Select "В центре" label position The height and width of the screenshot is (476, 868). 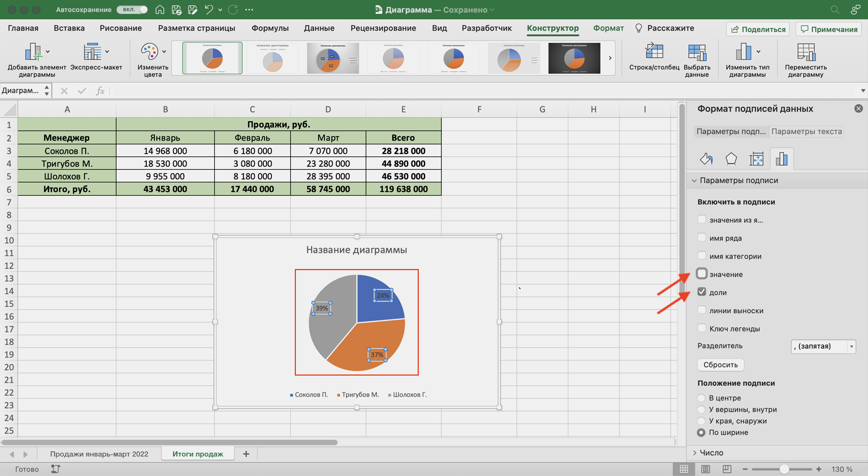[701, 398]
